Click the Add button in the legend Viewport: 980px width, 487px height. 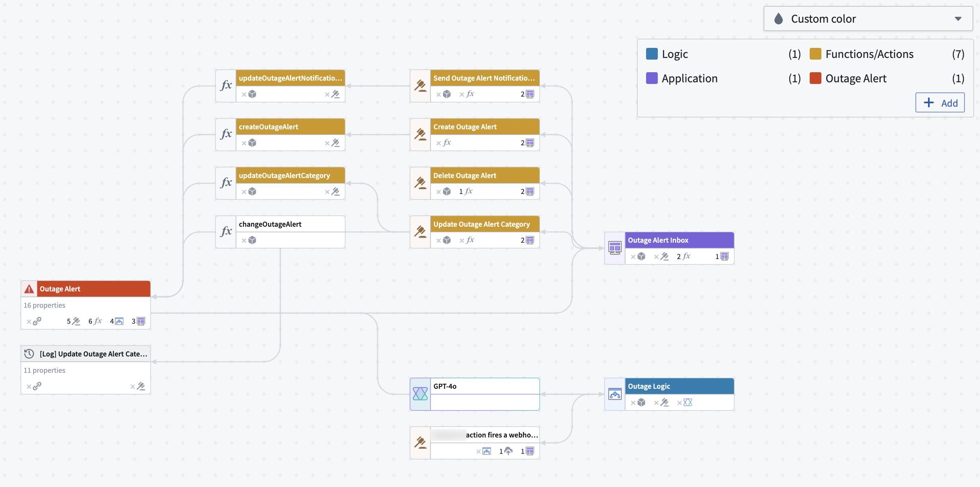pos(940,102)
